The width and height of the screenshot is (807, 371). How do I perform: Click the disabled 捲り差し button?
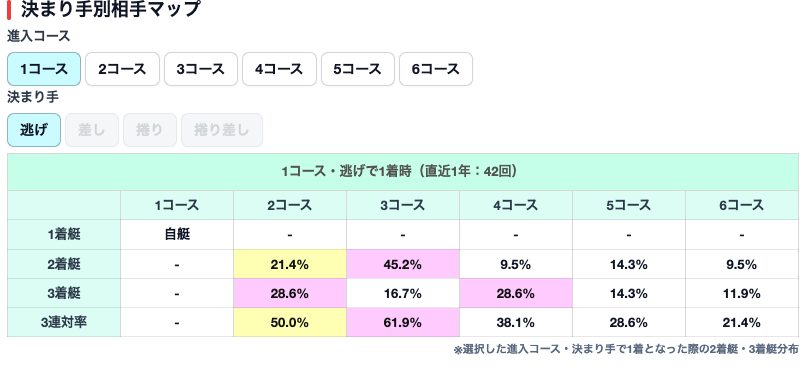222,130
